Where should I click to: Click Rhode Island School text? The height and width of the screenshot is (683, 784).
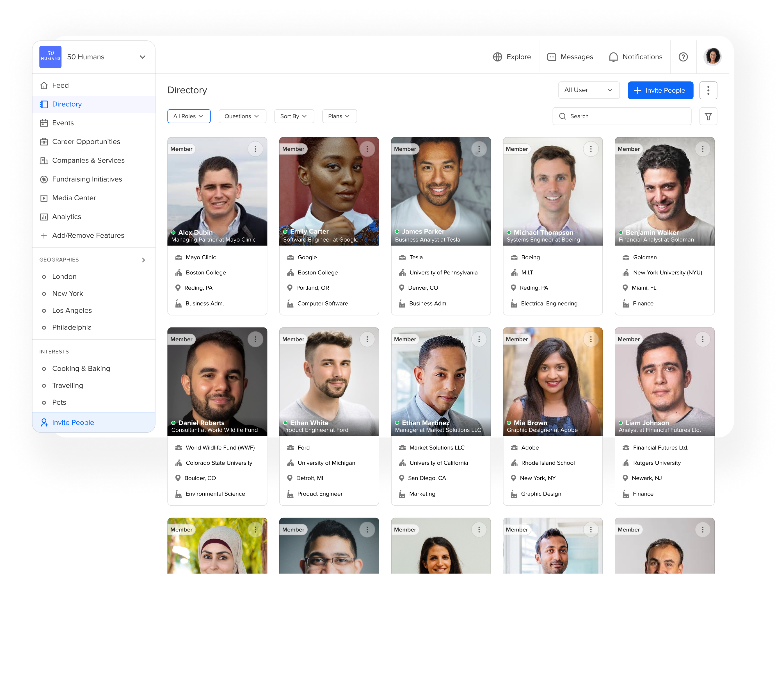548,463
